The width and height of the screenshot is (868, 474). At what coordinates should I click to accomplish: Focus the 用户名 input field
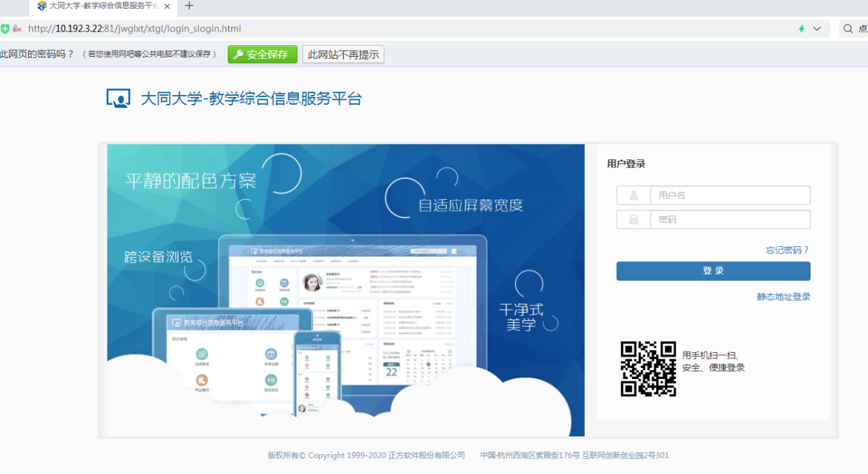(x=729, y=196)
